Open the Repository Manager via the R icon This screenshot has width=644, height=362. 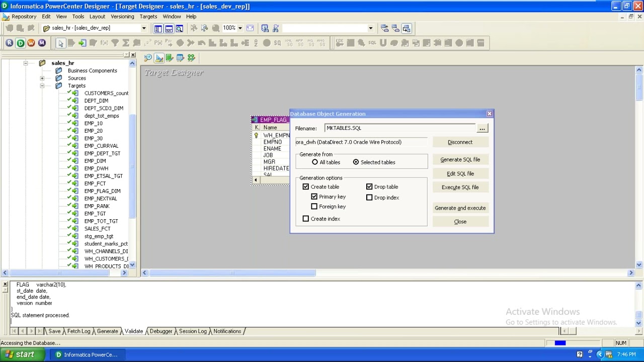pos(9,43)
